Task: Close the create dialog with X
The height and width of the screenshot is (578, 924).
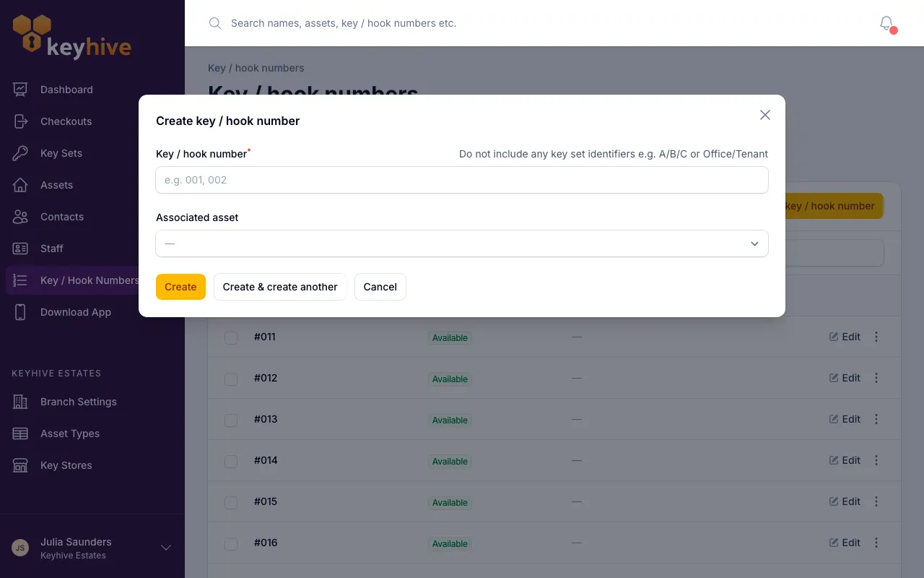Action: 765,115
